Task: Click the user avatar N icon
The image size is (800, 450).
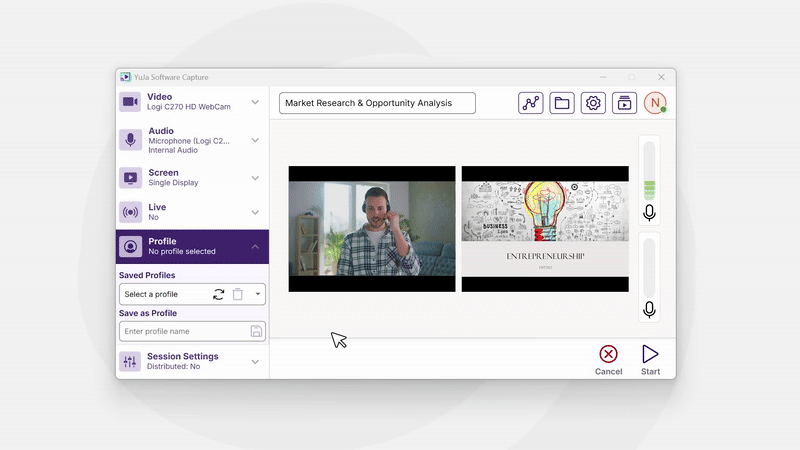Action: coord(655,103)
